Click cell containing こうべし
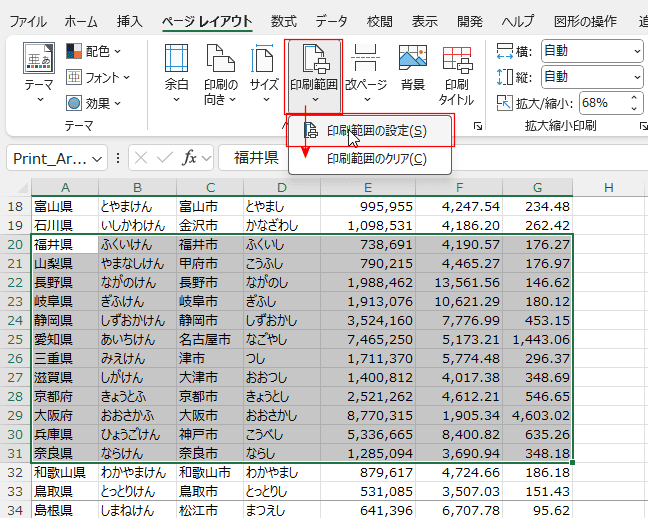648x518 pixels. click(x=282, y=434)
